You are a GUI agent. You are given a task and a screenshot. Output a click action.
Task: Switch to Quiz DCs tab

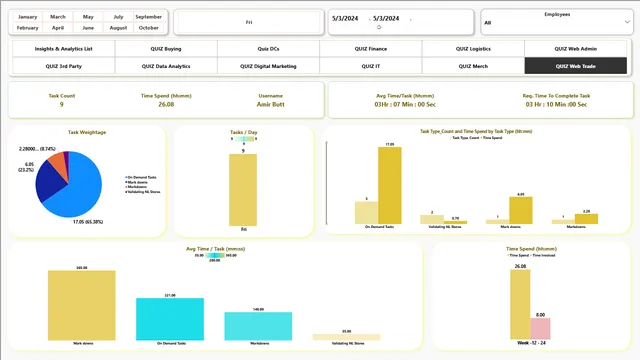268,49
